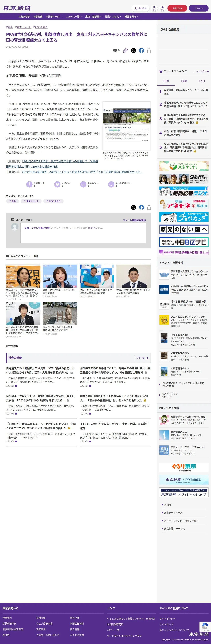This screenshot has width=211, height=644.
Task: Follow the PFASを追う category button
Action: point(53,201)
